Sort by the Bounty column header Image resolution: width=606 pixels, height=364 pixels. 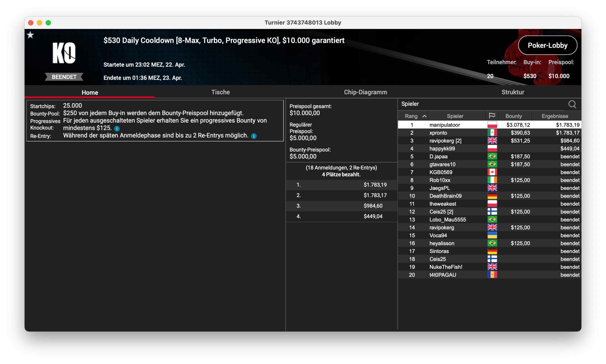[x=513, y=116]
